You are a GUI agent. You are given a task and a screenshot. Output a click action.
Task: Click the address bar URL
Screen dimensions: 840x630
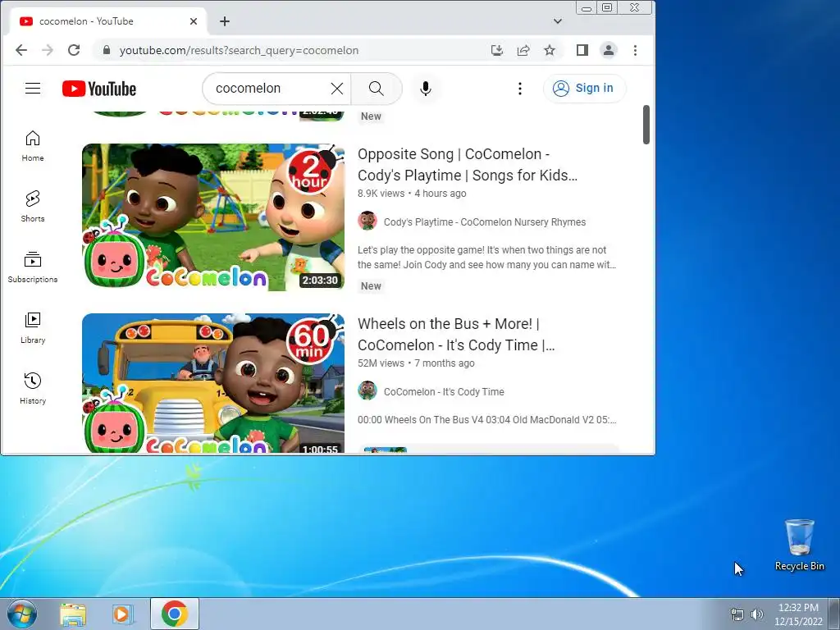click(239, 50)
